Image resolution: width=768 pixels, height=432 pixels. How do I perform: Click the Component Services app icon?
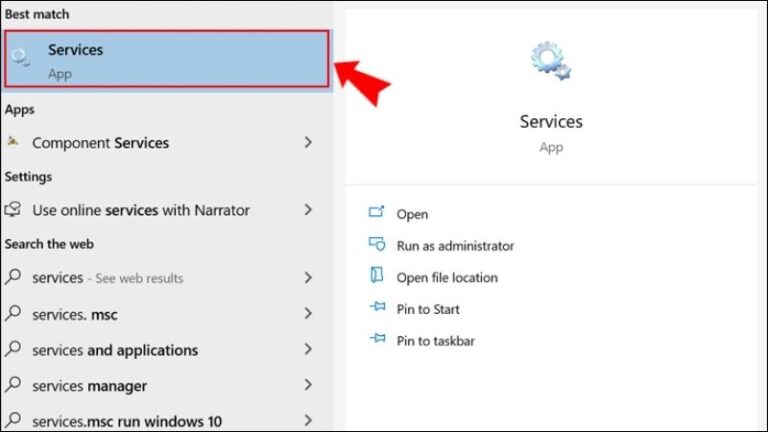tap(13, 142)
